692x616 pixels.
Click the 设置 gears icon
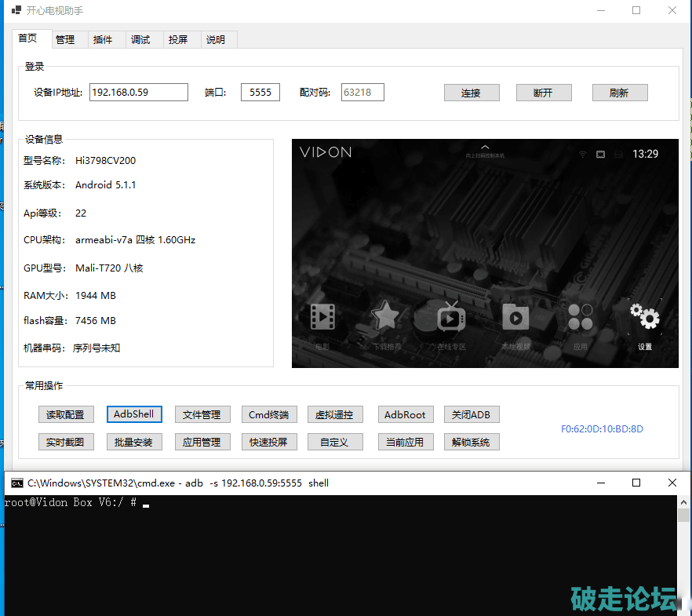[645, 316]
